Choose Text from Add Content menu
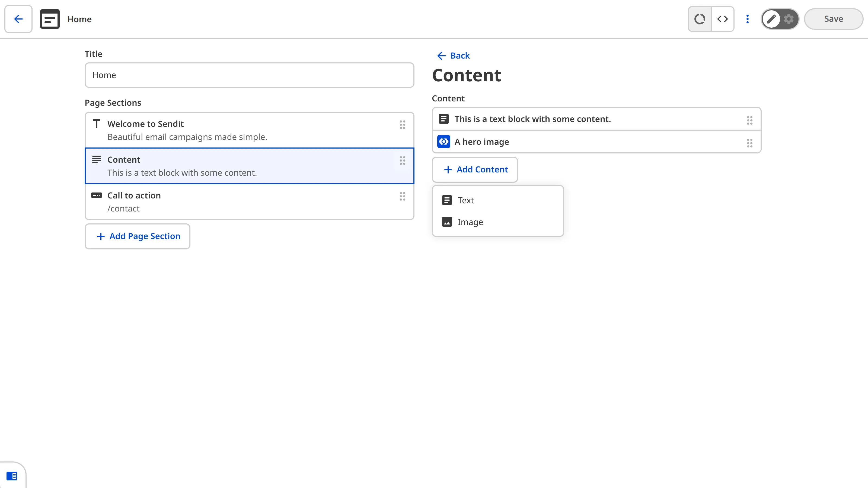This screenshot has height=488, width=868. click(498, 200)
